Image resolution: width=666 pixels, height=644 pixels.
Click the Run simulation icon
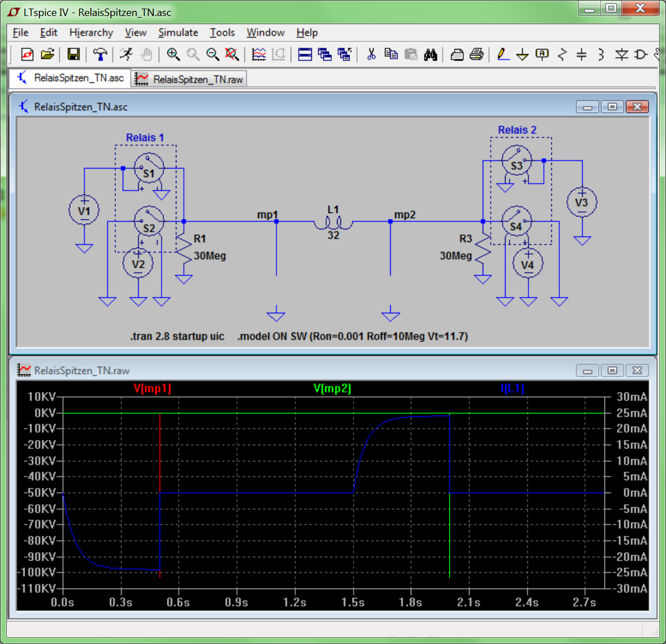tap(126, 54)
